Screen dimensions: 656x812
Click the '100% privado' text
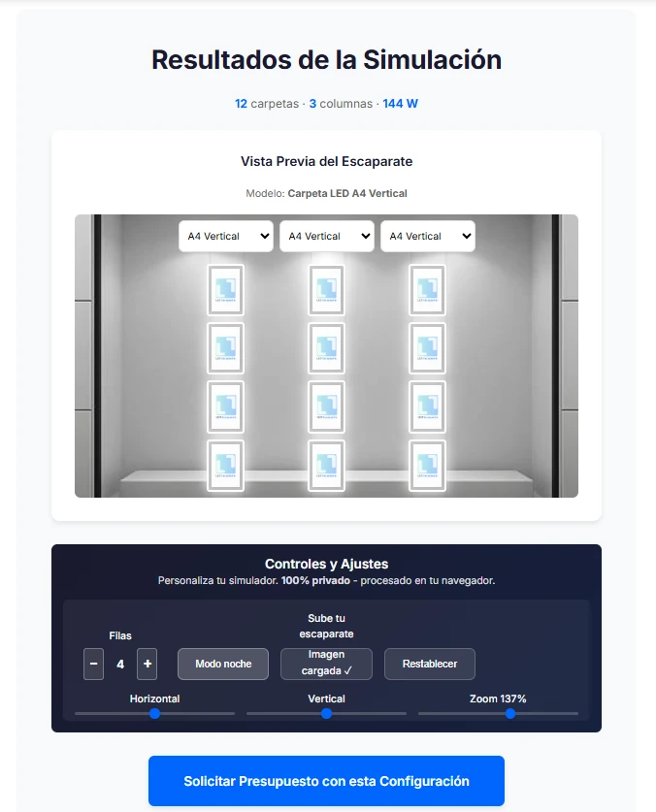315,580
